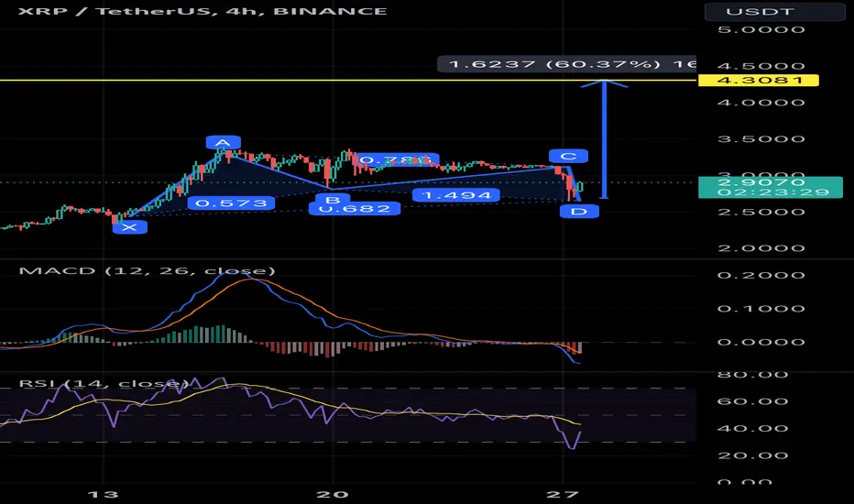This screenshot has height=504, width=854.
Task: Click the 13 date label on time axis
Action: click(x=103, y=494)
